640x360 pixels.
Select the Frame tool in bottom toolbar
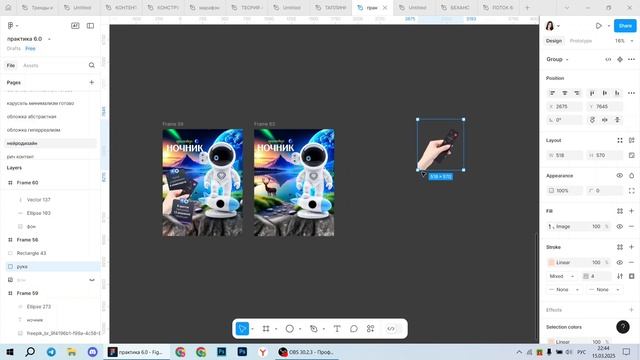266,329
